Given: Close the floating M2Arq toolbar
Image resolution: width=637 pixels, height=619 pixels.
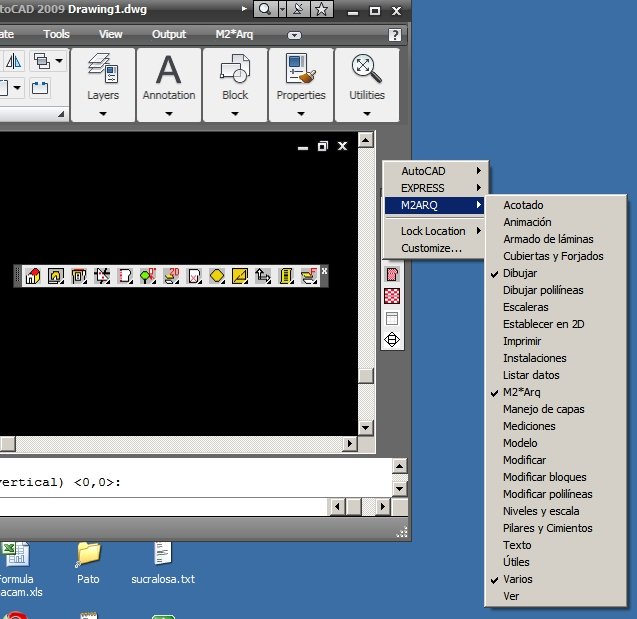Looking at the screenshot, I should click(x=324, y=271).
